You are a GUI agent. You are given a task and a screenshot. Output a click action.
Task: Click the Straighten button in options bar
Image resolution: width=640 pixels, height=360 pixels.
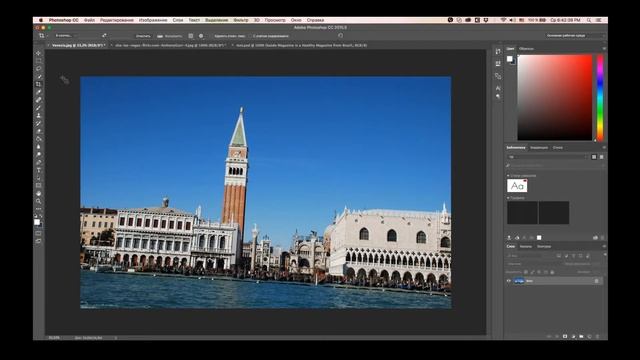(170, 36)
